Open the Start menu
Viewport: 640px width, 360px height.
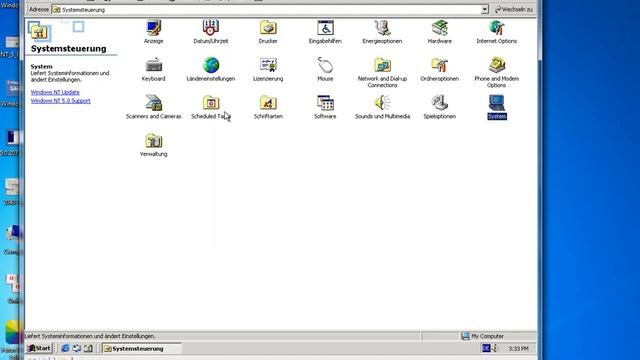tap(39, 348)
